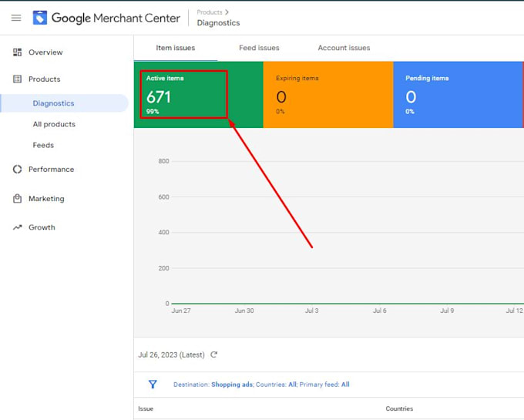Switch to the Feed issues tab
The height and width of the screenshot is (420, 524).
coord(259,48)
